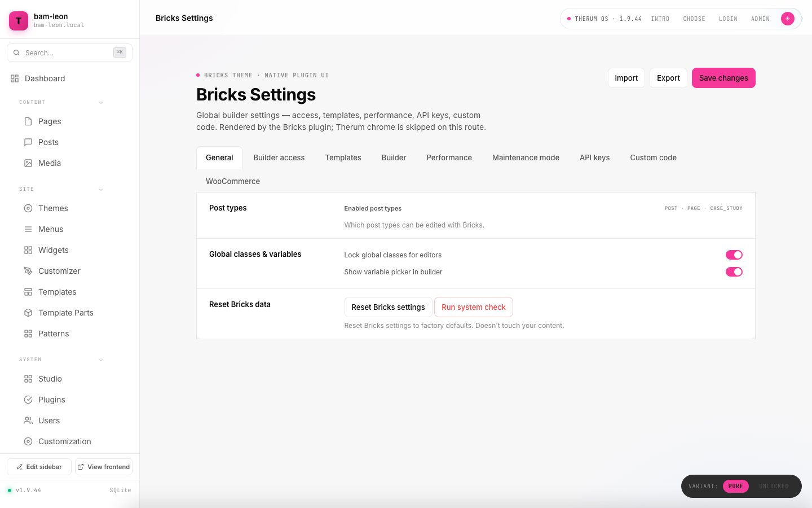Screen dimensions: 812x508
Task: Toggle Lock global classes for editors
Action: pyautogui.click(x=734, y=255)
